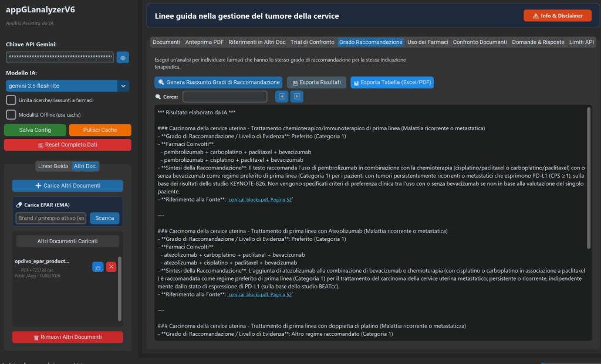The image size is (601, 364).
Task: Focus the Cerca search input field
Action: (225, 97)
